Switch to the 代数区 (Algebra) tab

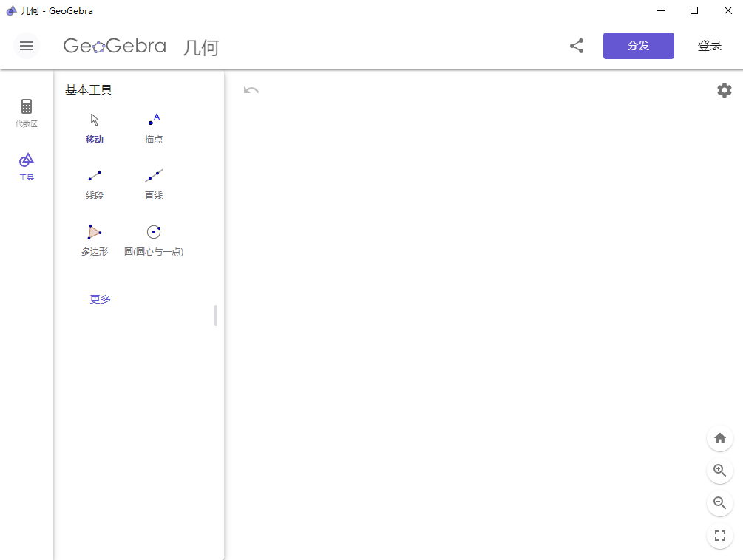pyautogui.click(x=27, y=112)
